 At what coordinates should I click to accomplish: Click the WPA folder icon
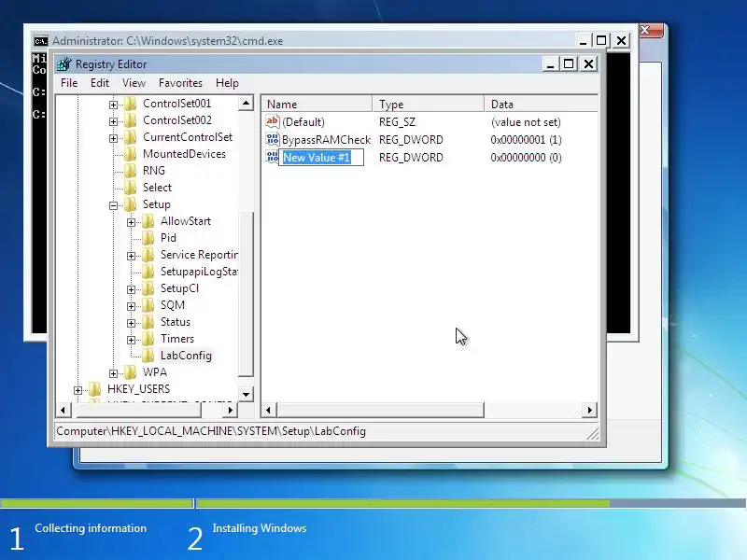131,371
